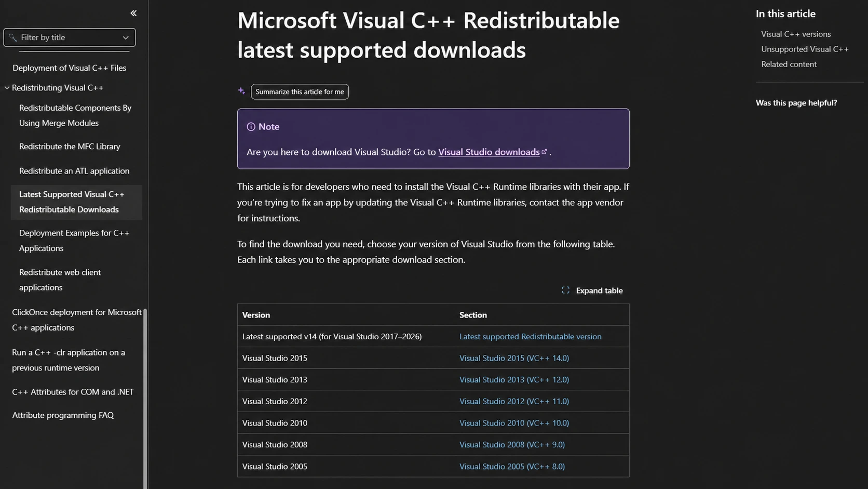Jump to Related content section
This screenshot has width=868, height=489.
(789, 64)
